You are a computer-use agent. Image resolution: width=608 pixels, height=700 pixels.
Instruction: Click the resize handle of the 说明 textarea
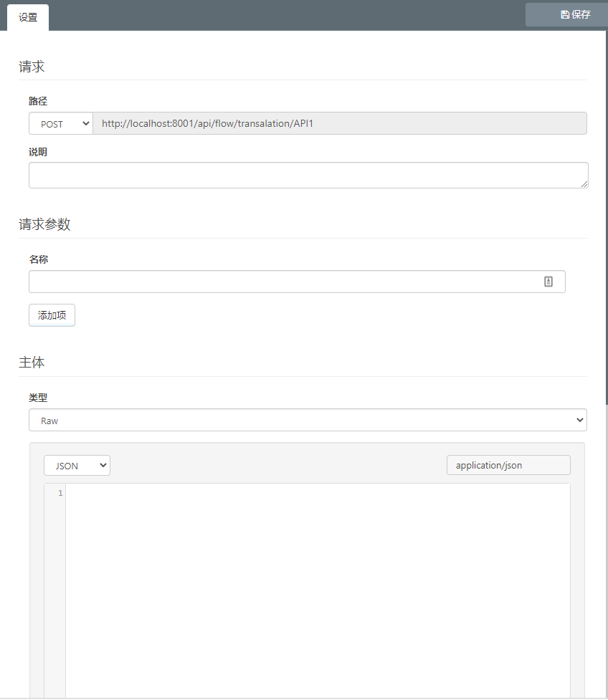coord(584,184)
